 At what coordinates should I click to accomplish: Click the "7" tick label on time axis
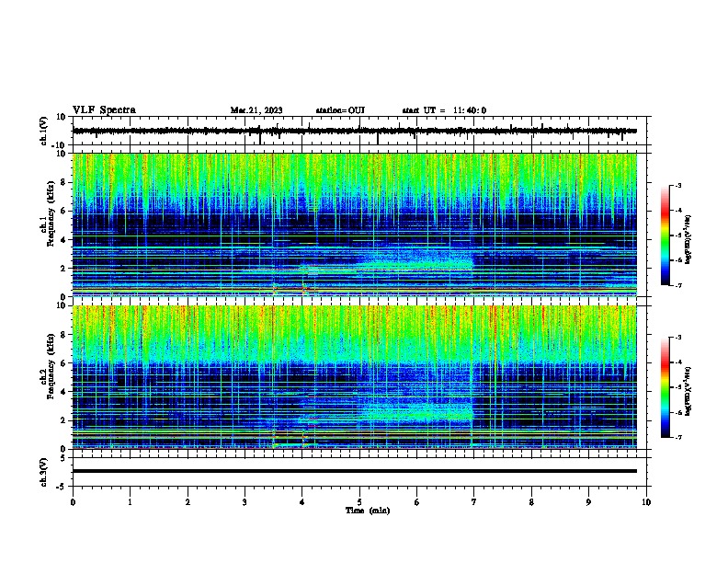(474, 502)
